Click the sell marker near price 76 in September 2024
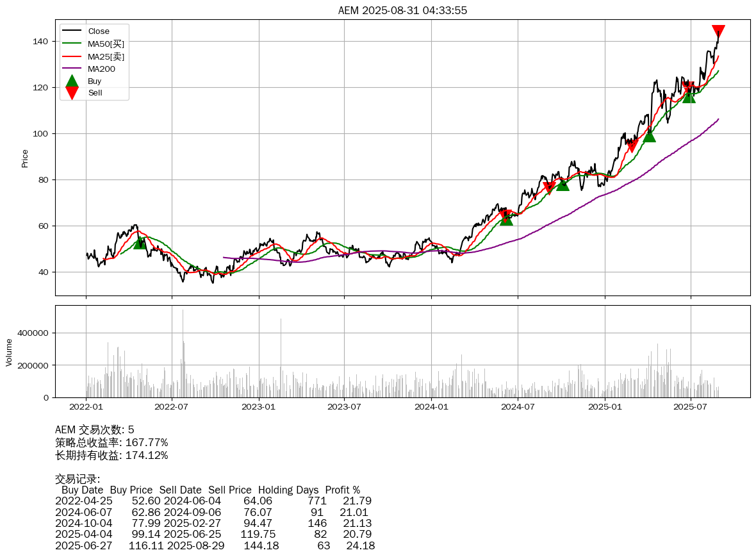This screenshot has height=557, width=756. pyautogui.click(x=549, y=188)
